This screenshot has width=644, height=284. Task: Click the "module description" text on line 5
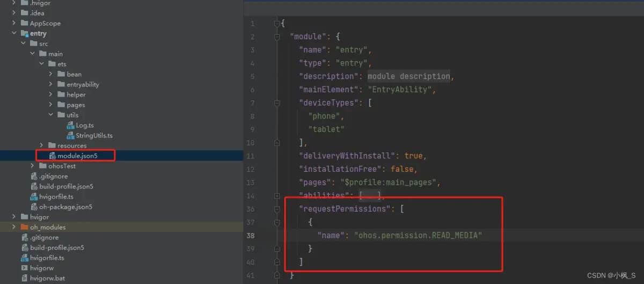[x=409, y=76]
